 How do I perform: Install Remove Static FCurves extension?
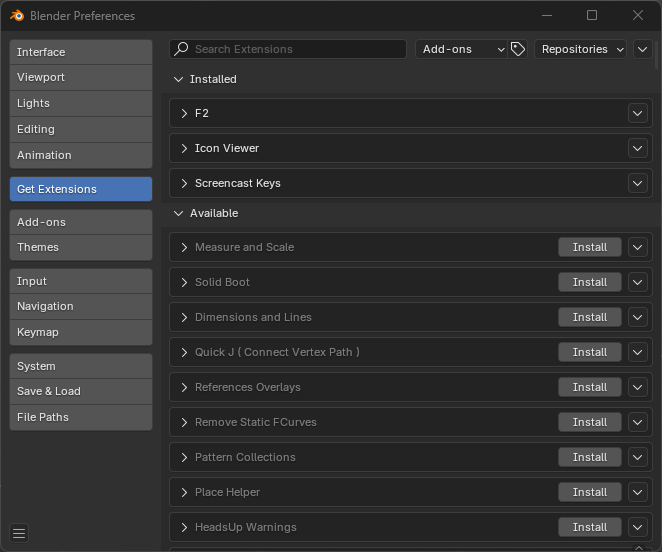[590, 422]
